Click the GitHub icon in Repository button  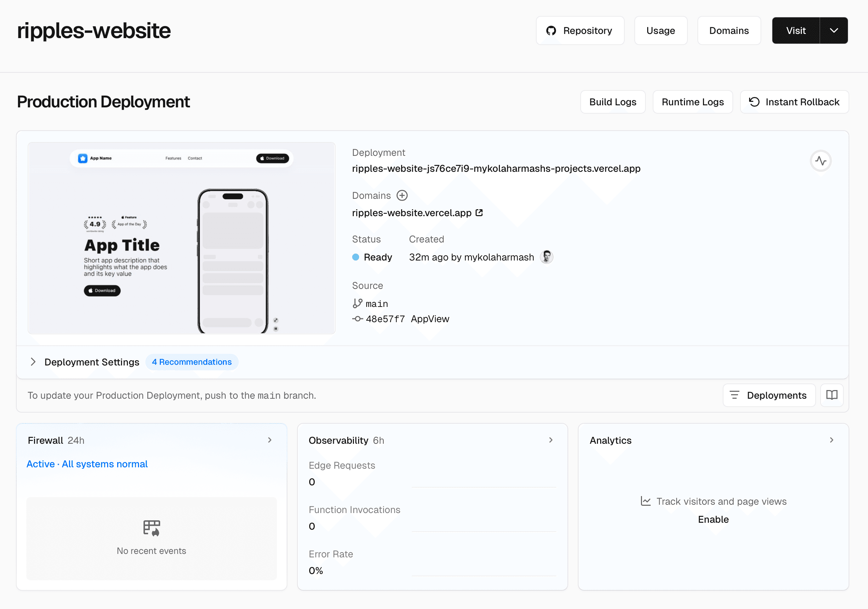(551, 30)
